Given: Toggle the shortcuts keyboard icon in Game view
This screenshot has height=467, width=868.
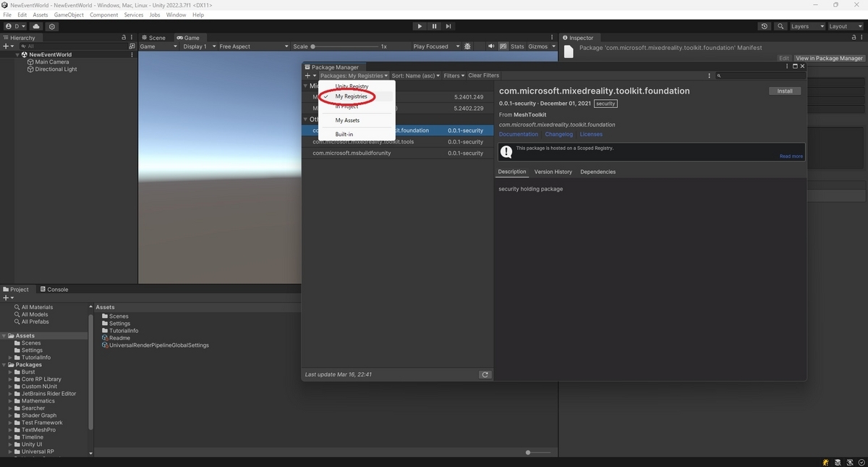Looking at the screenshot, I should pyautogui.click(x=503, y=46).
